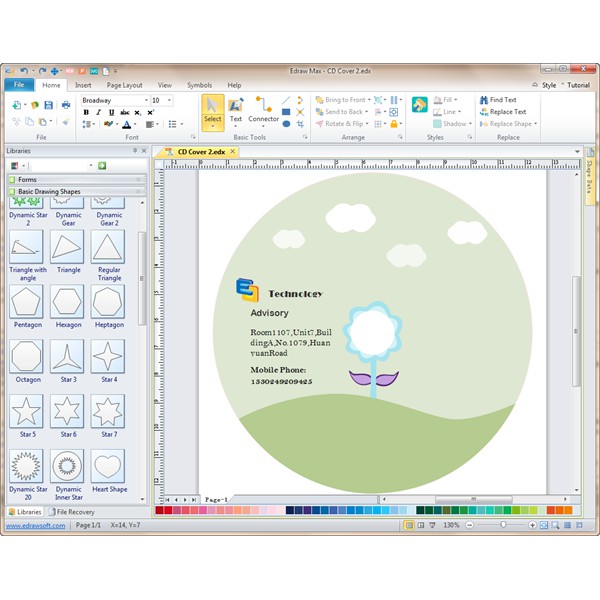Viewport: 600px width, 600px height.
Task: Switch to File Recovery panel tab
Action: point(72,512)
